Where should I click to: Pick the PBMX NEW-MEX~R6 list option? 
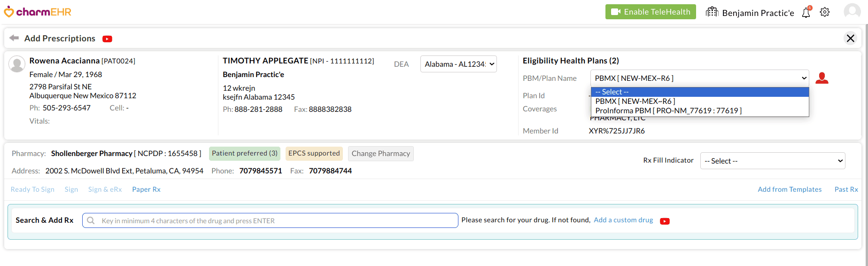(x=635, y=102)
